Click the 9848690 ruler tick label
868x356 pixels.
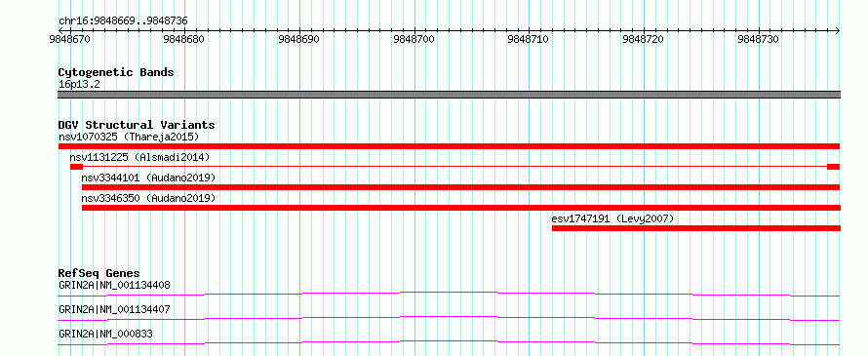[x=299, y=39]
